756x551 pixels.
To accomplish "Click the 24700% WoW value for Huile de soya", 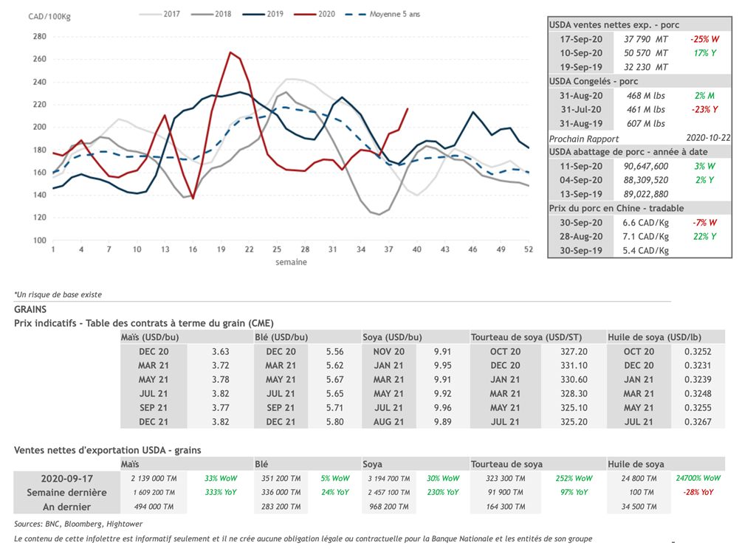I will point(698,478).
